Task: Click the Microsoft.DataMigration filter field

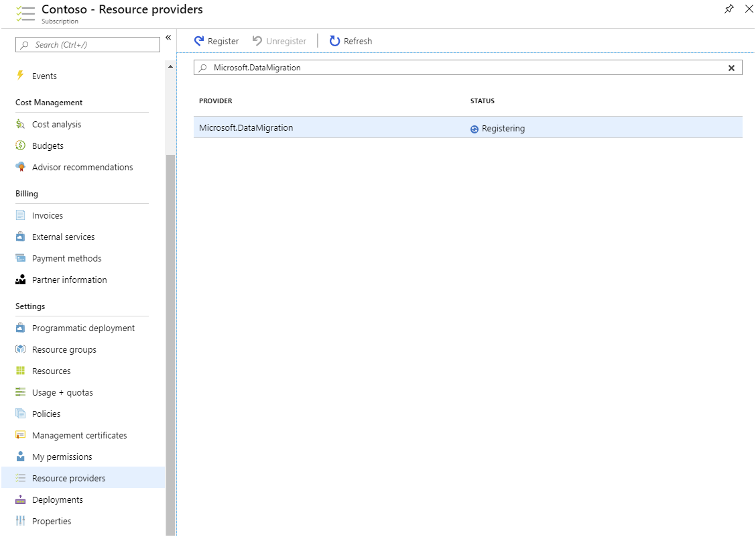Action: click(468, 68)
